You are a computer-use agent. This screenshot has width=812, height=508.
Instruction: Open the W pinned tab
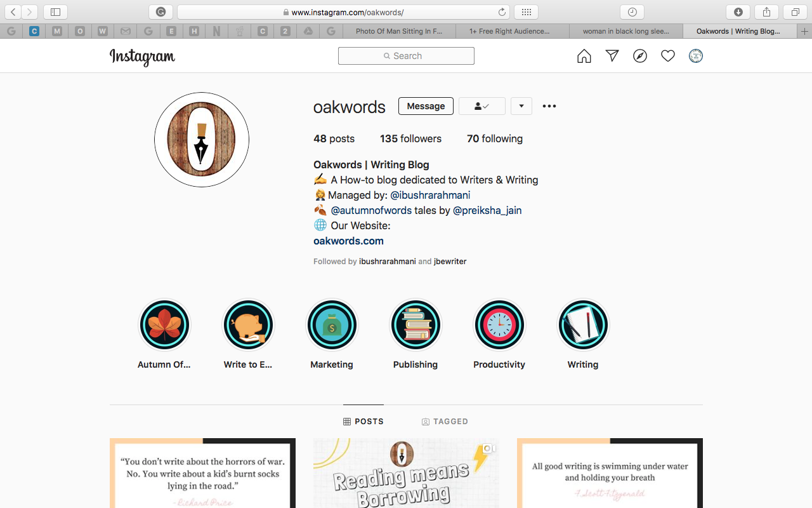(x=103, y=31)
